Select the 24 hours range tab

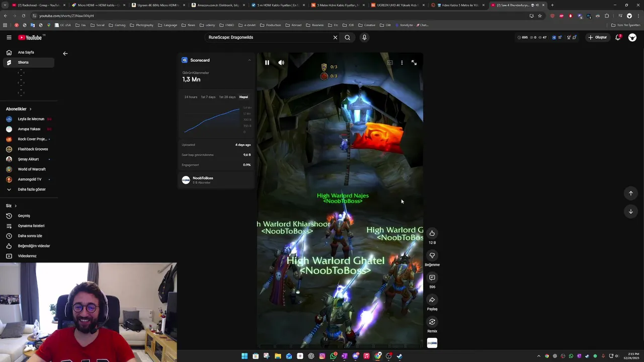pos(191,97)
